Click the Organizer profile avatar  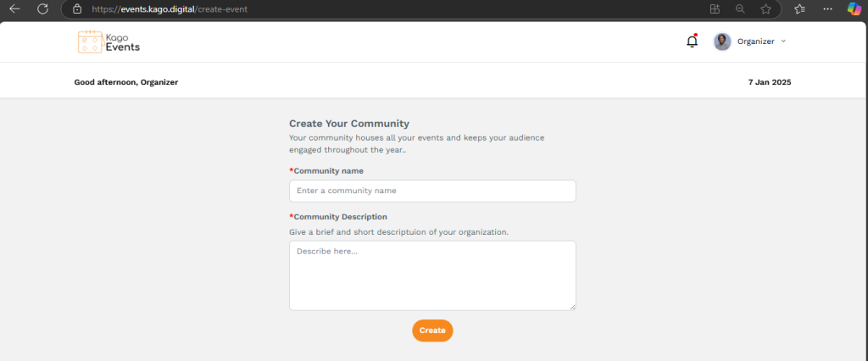point(722,42)
